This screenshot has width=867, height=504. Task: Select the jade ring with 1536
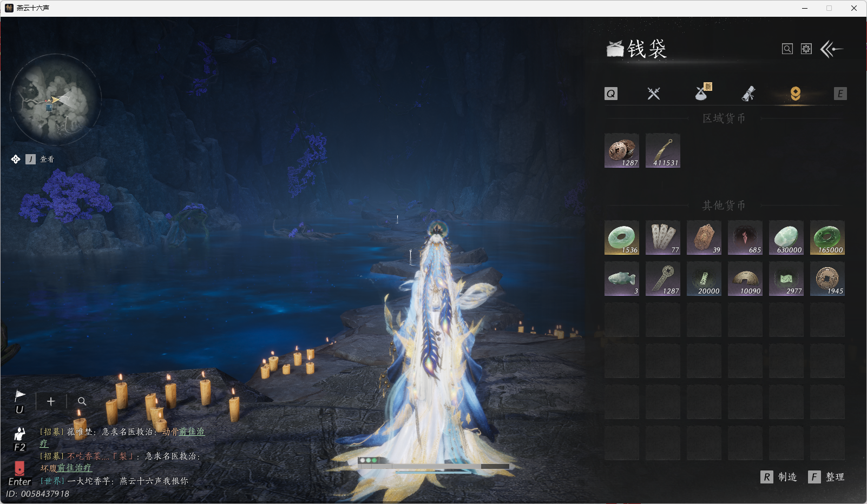coord(622,238)
